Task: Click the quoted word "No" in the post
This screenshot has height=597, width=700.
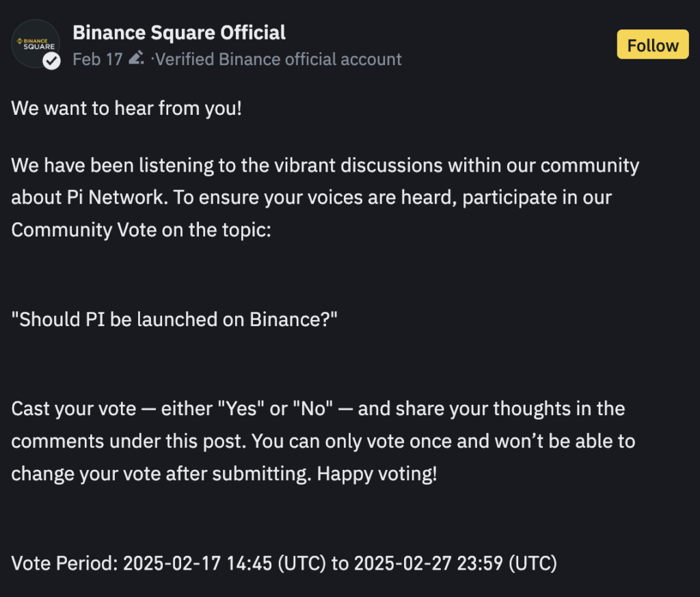Action: click(x=312, y=408)
